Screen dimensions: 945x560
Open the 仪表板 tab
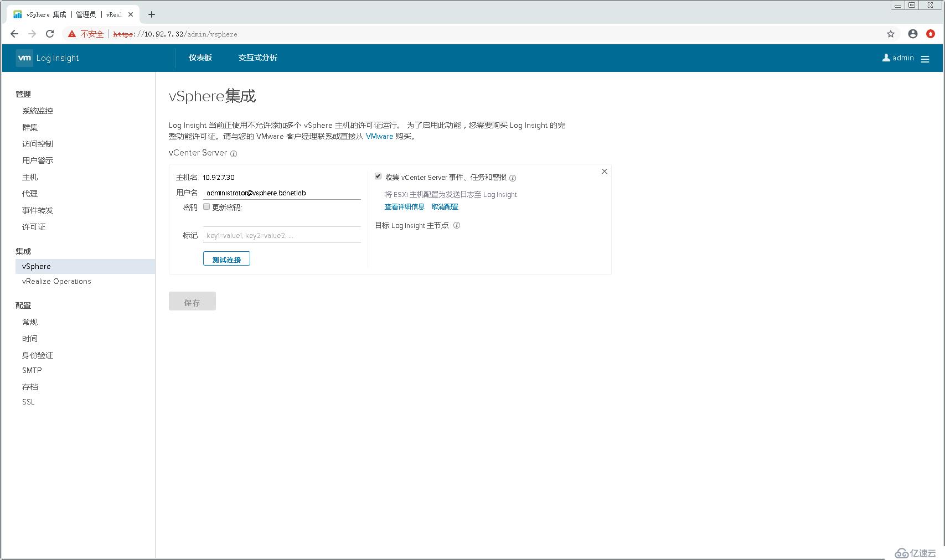coord(200,58)
